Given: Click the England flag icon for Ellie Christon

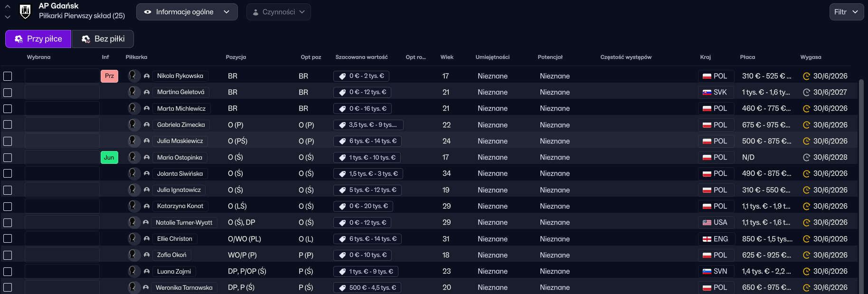Looking at the screenshot, I should (707, 239).
